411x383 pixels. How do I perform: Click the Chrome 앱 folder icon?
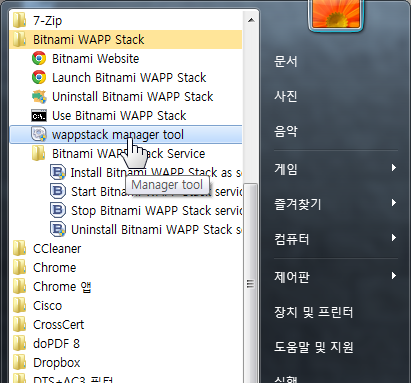20,287
